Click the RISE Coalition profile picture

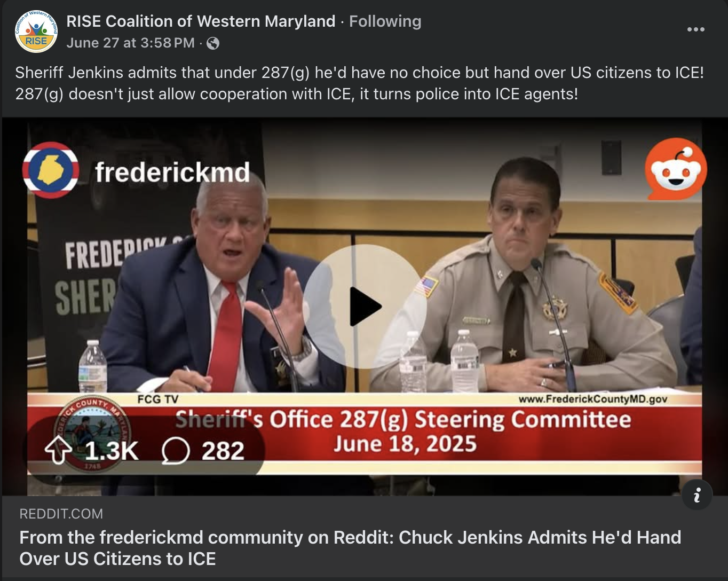pyautogui.click(x=36, y=31)
